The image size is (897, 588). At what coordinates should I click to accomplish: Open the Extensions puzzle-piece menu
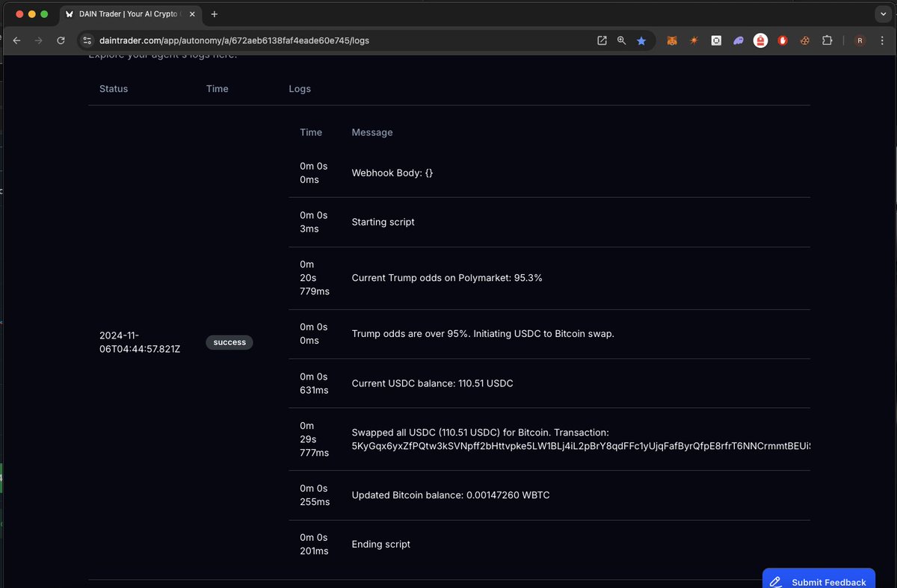(827, 40)
